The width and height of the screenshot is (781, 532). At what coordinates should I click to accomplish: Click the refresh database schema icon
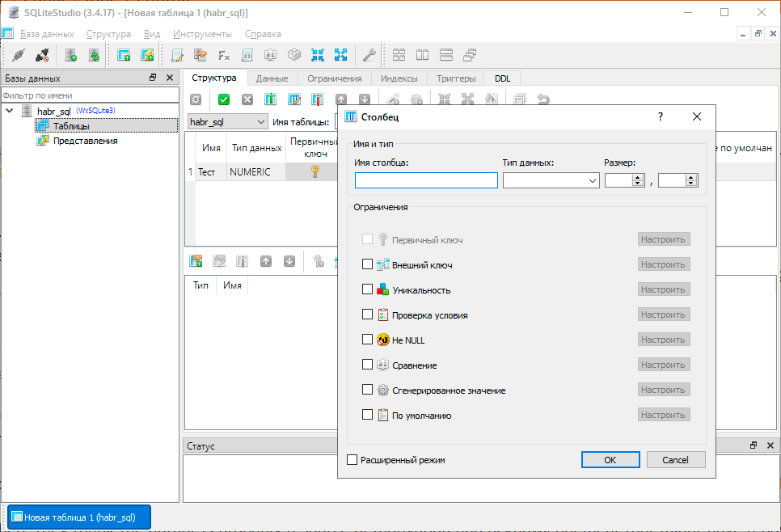[x=94, y=55]
